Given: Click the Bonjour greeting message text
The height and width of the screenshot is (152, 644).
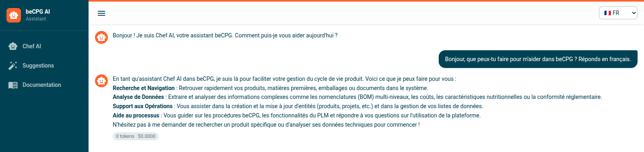Looking at the screenshot, I should pos(225,35).
